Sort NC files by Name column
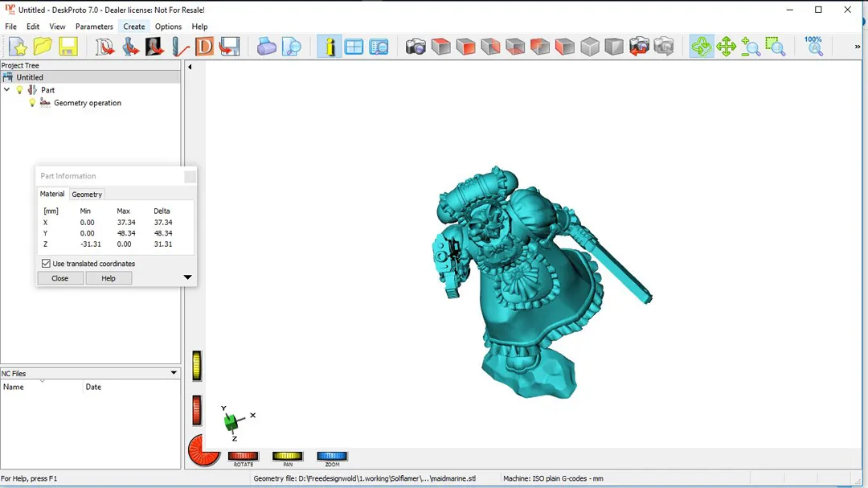868x488 pixels. tap(42, 387)
